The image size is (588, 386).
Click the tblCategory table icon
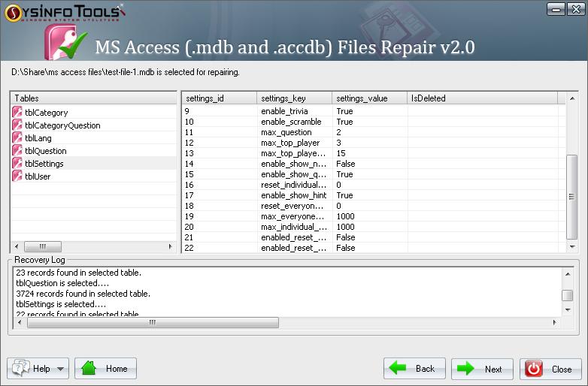click(x=17, y=113)
